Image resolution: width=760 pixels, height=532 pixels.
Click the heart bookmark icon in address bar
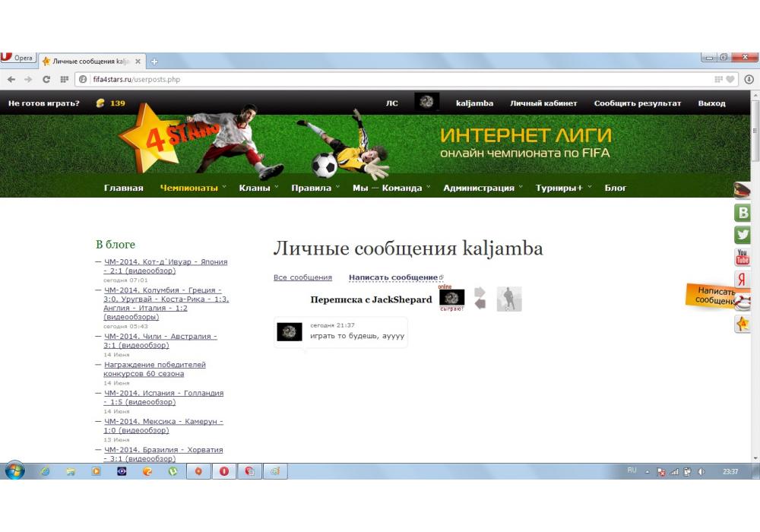click(x=730, y=79)
